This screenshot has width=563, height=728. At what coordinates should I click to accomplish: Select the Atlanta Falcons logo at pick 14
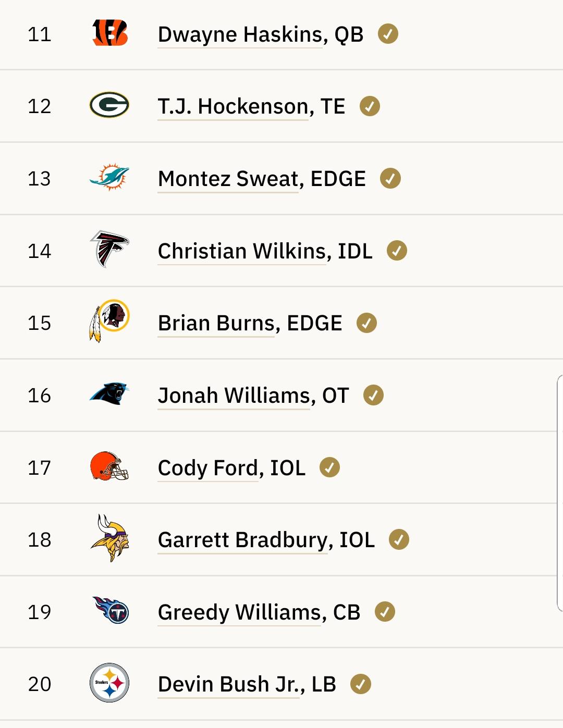[109, 249]
